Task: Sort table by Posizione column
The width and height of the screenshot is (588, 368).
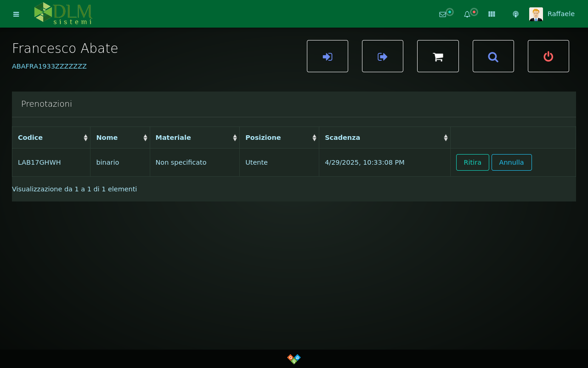Action: tap(279, 138)
